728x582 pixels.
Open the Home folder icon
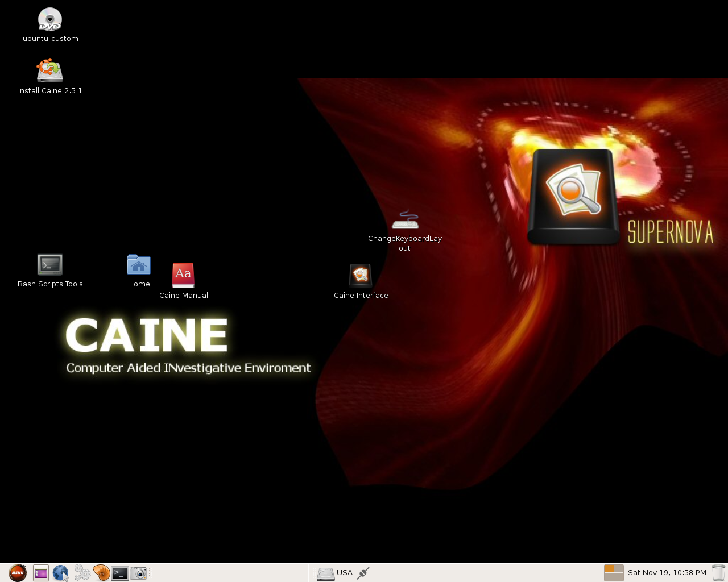click(x=139, y=265)
